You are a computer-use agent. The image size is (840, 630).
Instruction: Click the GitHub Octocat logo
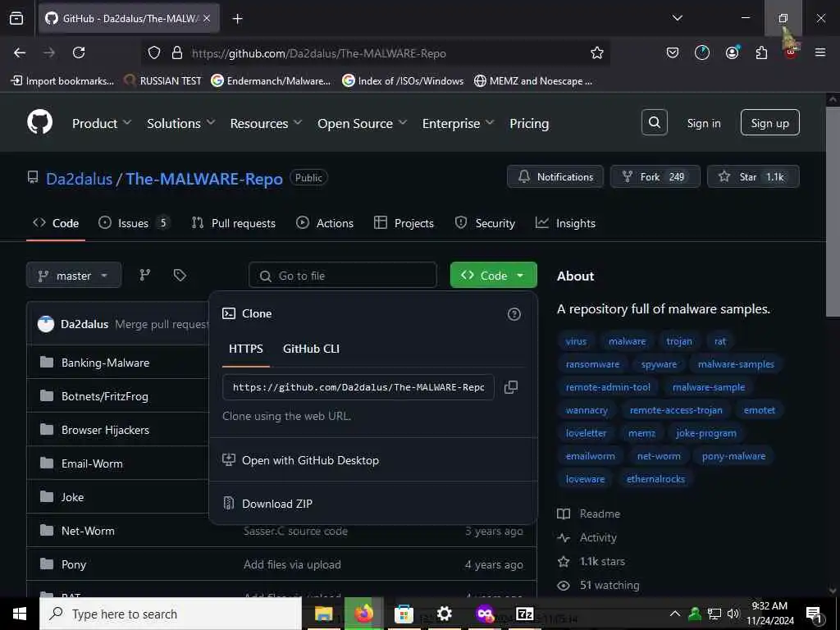click(39, 122)
